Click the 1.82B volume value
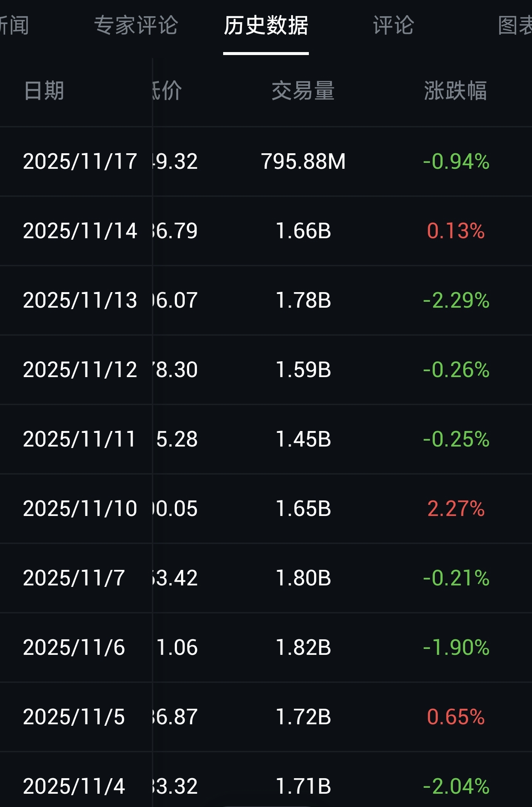532x807 pixels. coord(303,647)
